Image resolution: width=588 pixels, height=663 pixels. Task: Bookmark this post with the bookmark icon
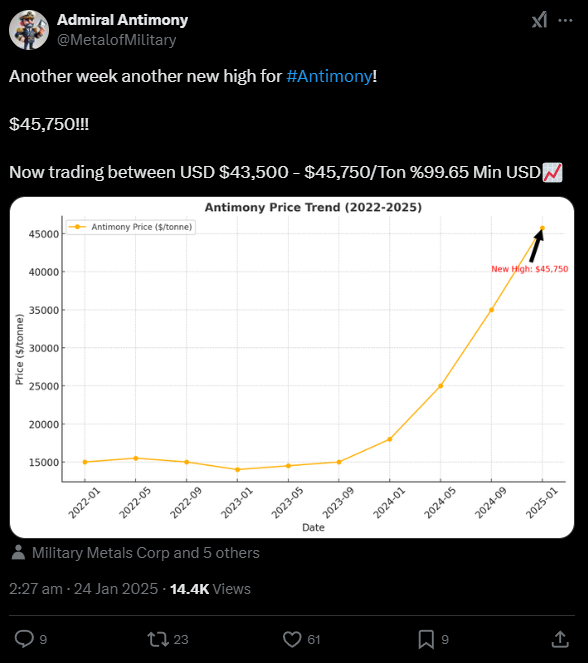coord(426,639)
